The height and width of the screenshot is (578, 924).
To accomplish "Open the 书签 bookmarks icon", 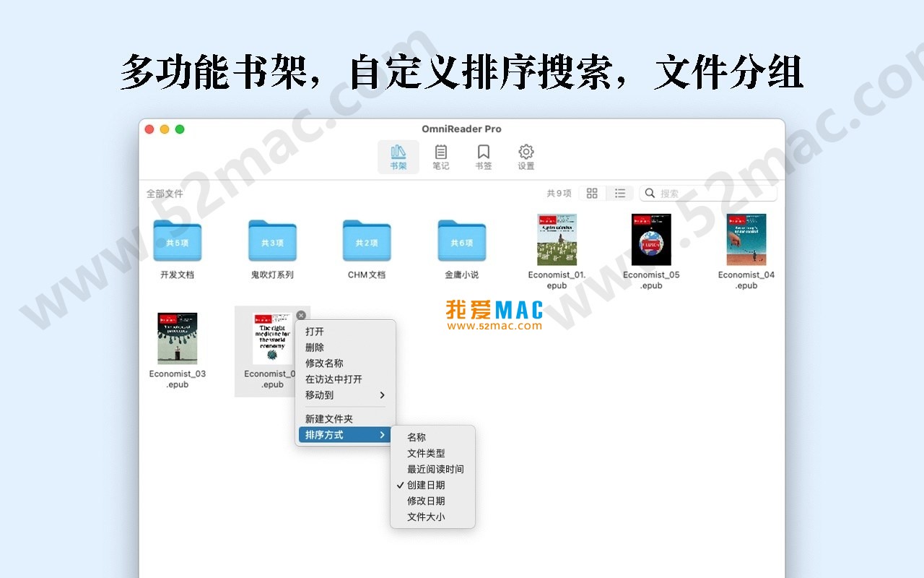I will click(483, 155).
